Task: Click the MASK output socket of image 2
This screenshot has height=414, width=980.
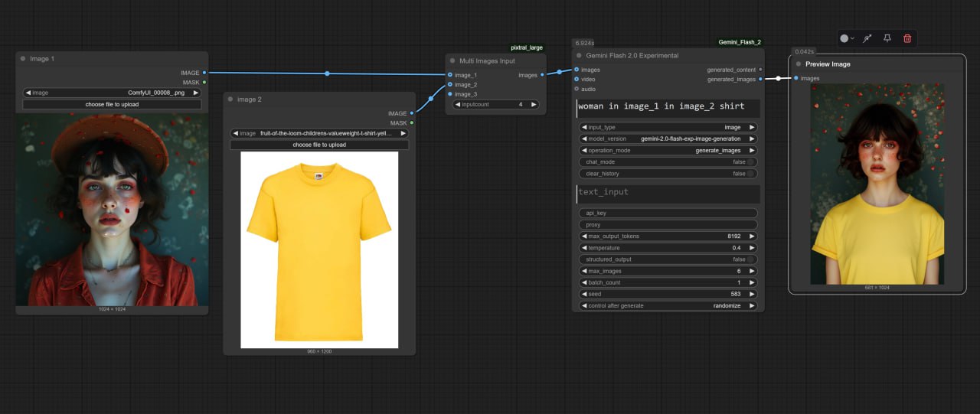Action: click(x=412, y=122)
